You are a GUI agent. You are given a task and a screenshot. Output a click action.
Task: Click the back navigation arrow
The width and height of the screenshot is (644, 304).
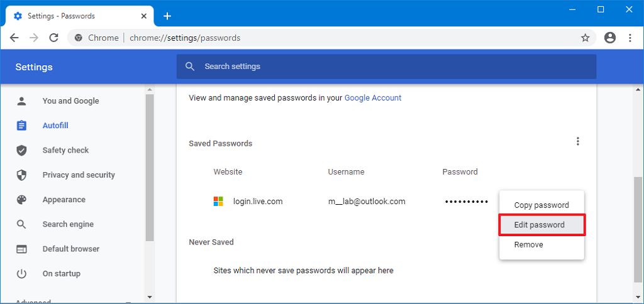[x=14, y=38]
